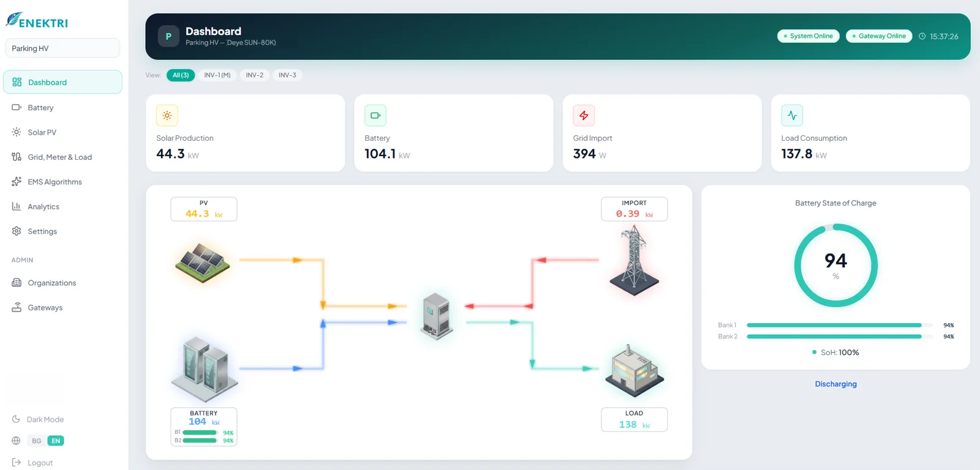This screenshot has height=470, width=980.
Task: Click the System Online status badge
Action: [809, 36]
